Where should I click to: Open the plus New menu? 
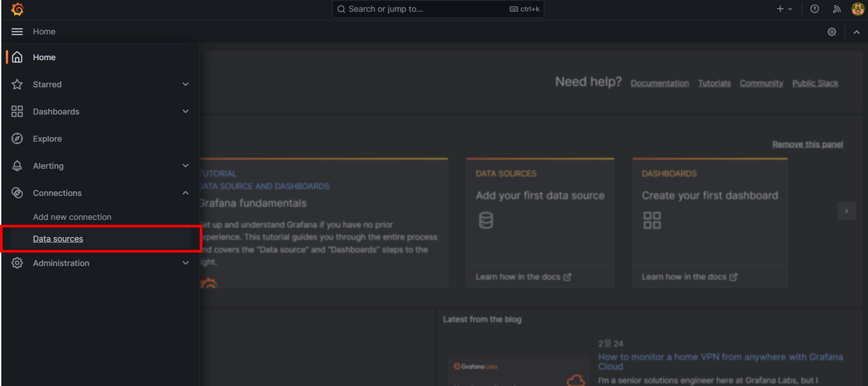pos(784,9)
